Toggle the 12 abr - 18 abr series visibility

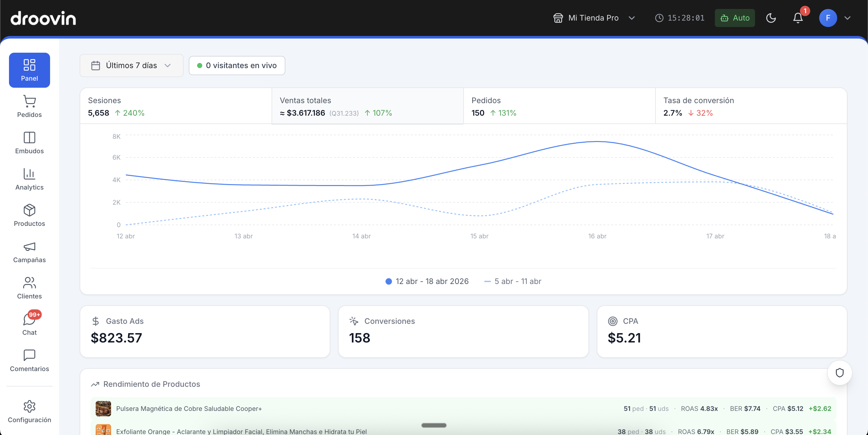tap(427, 281)
